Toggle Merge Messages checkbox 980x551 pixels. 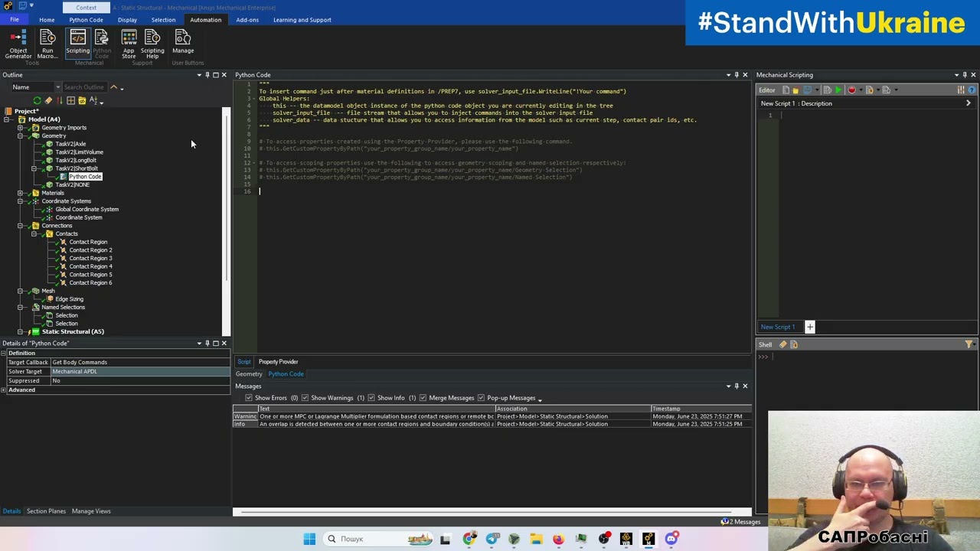click(x=423, y=398)
